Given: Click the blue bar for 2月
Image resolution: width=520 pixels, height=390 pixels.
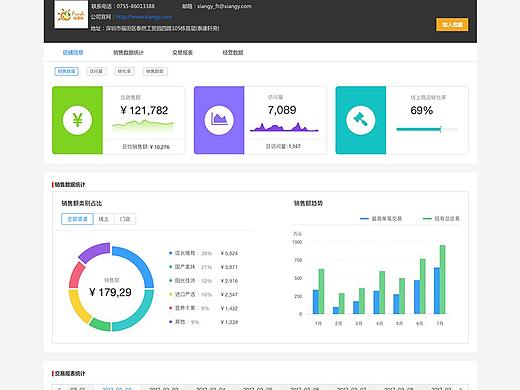Looking at the screenshot, I should click(336, 311).
